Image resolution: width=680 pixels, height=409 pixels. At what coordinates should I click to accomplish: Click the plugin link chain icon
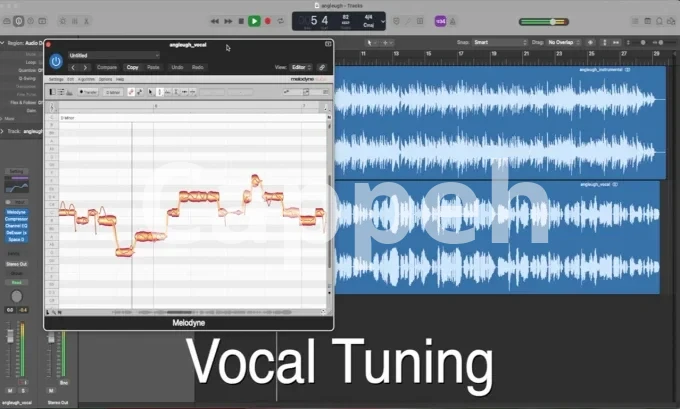pyautogui.click(x=321, y=67)
